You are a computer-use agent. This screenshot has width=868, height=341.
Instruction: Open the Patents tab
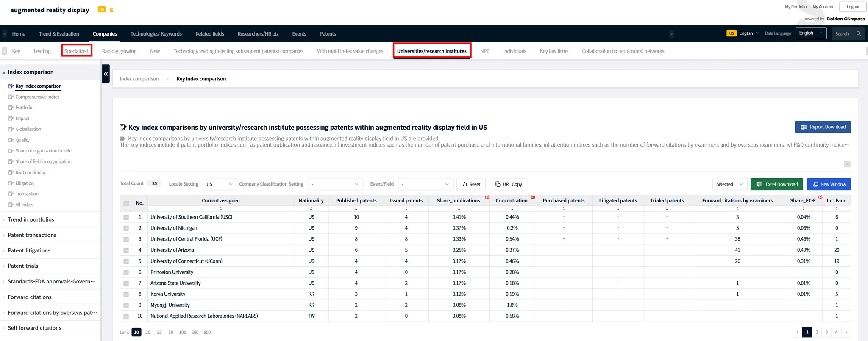328,34
